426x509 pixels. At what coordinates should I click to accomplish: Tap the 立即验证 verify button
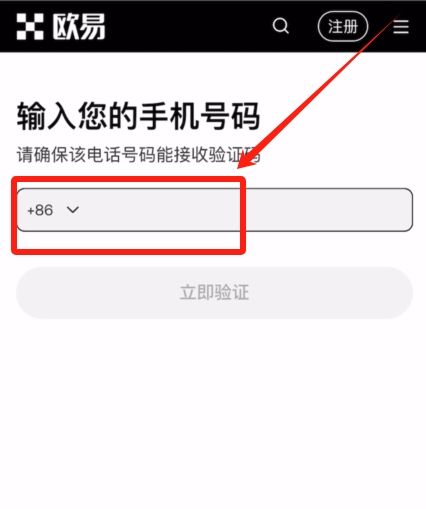click(214, 292)
